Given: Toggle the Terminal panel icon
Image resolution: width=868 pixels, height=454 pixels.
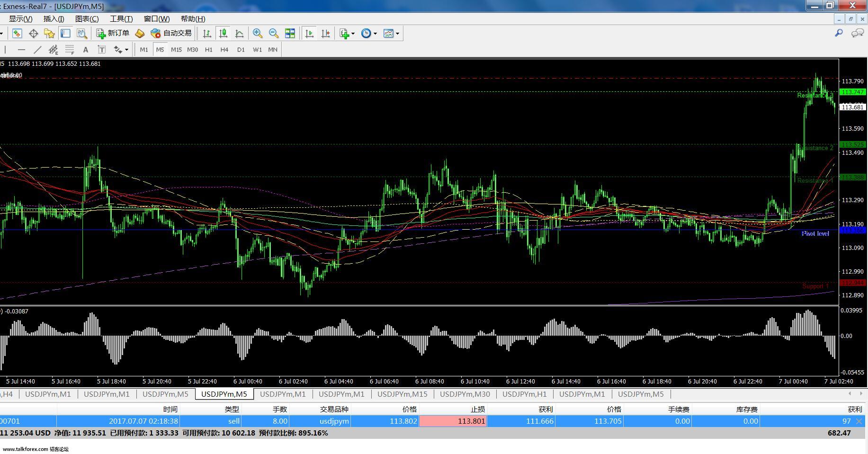Looking at the screenshot, I should [x=65, y=33].
